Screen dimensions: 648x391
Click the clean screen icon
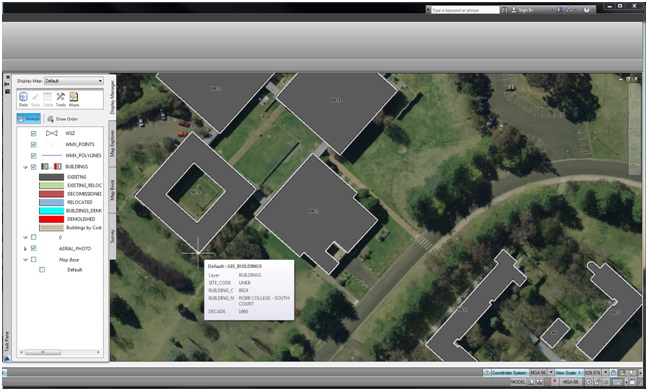632,381
